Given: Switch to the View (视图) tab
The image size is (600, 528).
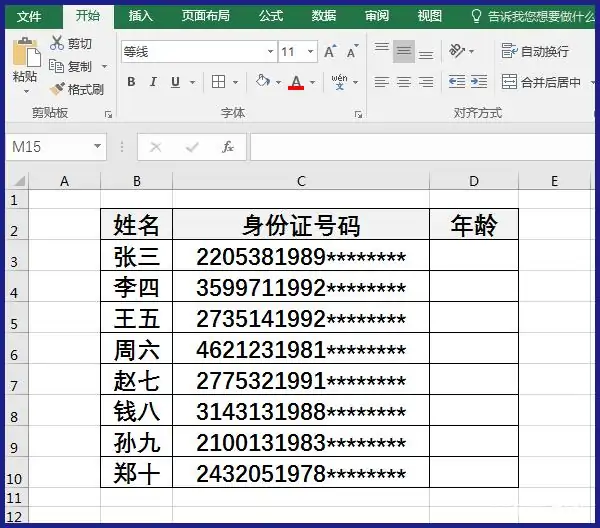Looking at the screenshot, I should [429, 16].
